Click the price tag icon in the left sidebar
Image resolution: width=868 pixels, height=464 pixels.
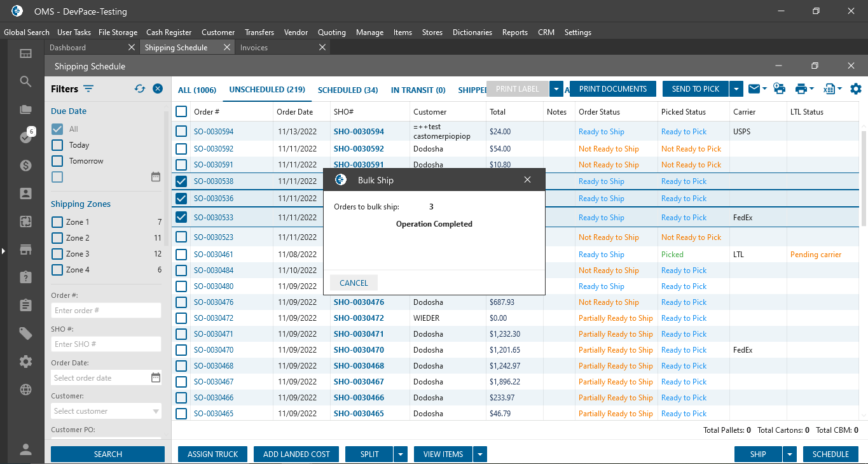point(25,334)
